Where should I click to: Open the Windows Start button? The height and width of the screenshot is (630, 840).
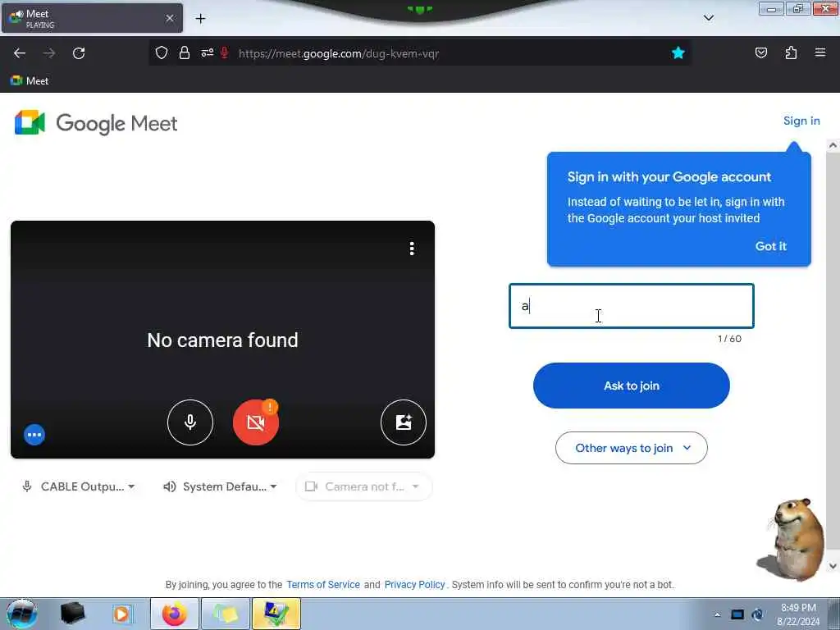(21, 614)
